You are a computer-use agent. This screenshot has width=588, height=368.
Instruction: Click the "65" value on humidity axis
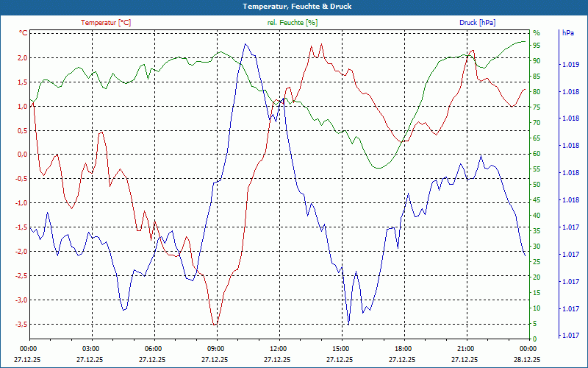coord(537,138)
